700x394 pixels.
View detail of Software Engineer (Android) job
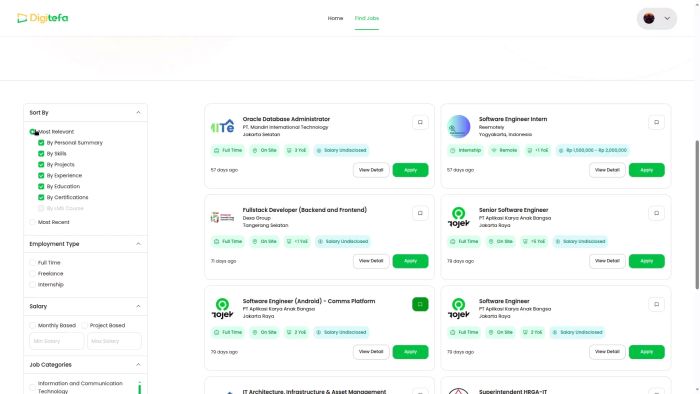(371, 352)
